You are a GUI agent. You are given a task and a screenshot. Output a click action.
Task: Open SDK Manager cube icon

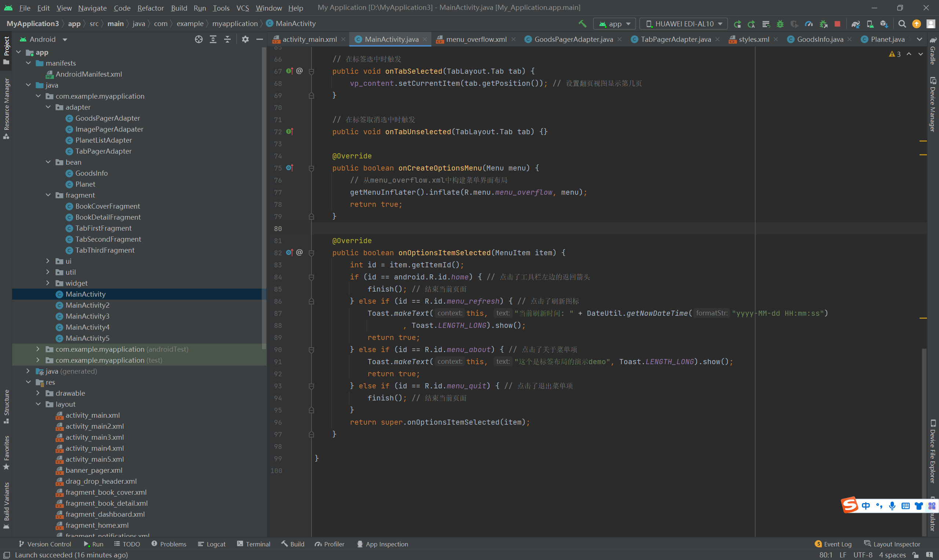click(884, 24)
